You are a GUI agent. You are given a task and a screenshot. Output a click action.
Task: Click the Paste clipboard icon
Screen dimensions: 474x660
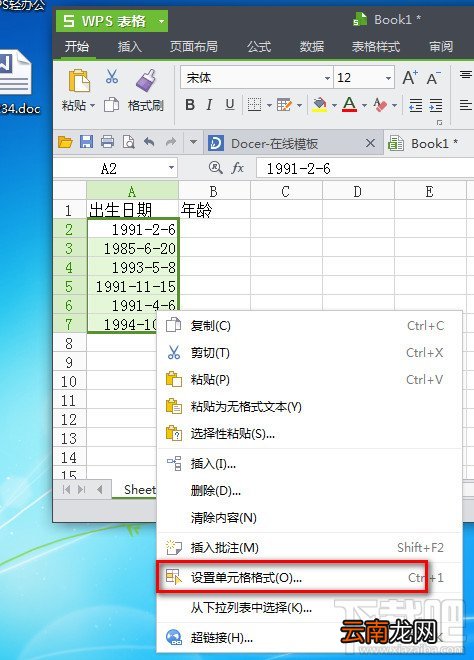tap(79, 81)
